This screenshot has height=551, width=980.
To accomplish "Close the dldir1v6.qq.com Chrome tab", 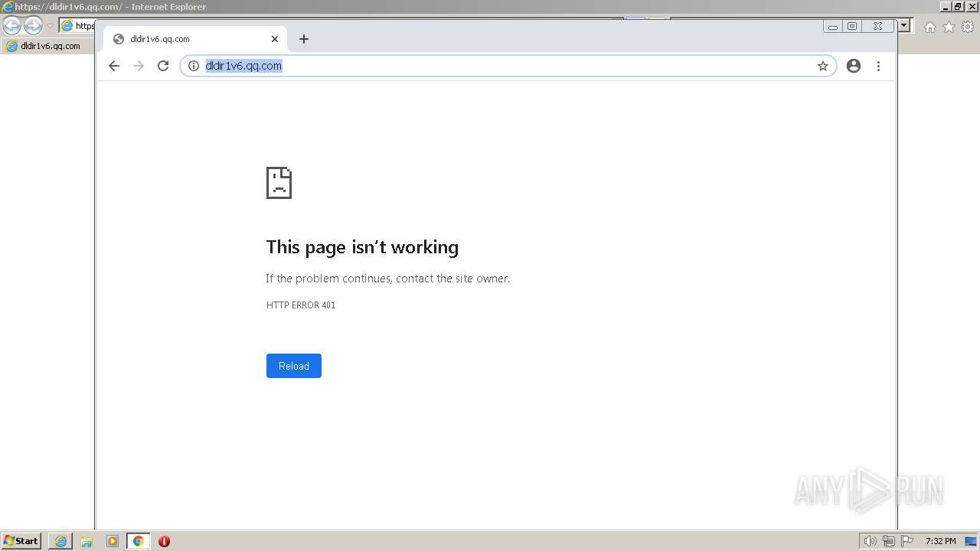I will 275,39.
